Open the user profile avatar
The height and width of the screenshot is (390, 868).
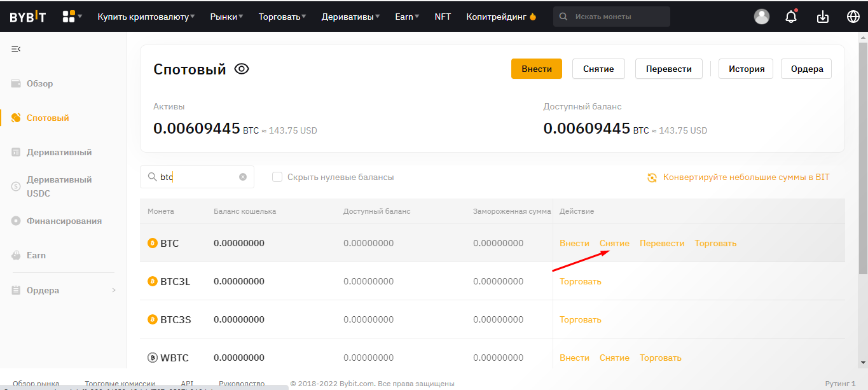point(762,17)
